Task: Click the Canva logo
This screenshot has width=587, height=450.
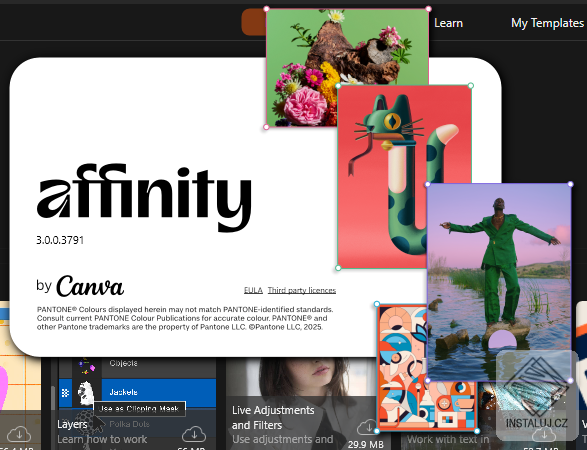Action: click(90, 286)
